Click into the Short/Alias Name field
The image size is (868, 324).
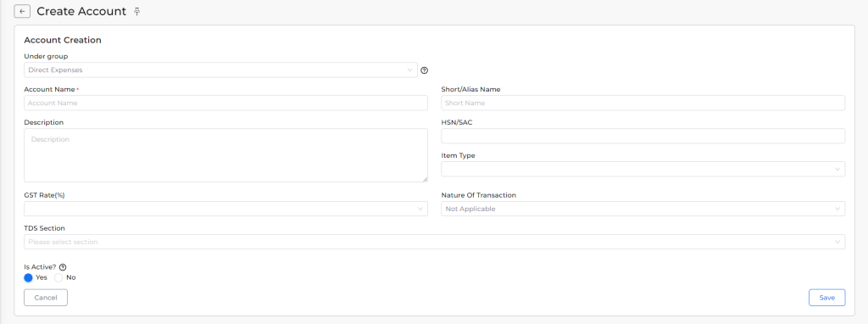coord(643,103)
